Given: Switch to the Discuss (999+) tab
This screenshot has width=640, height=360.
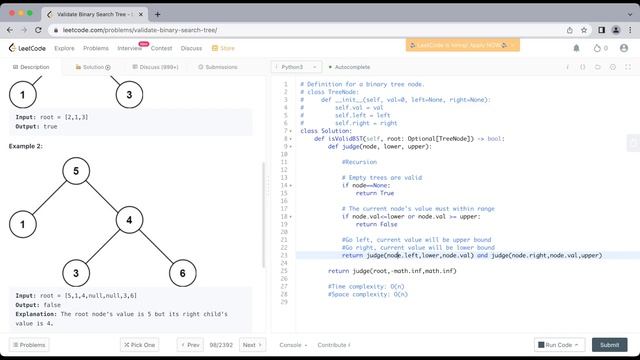Looking at the screenshot, I should coord(156,67).
